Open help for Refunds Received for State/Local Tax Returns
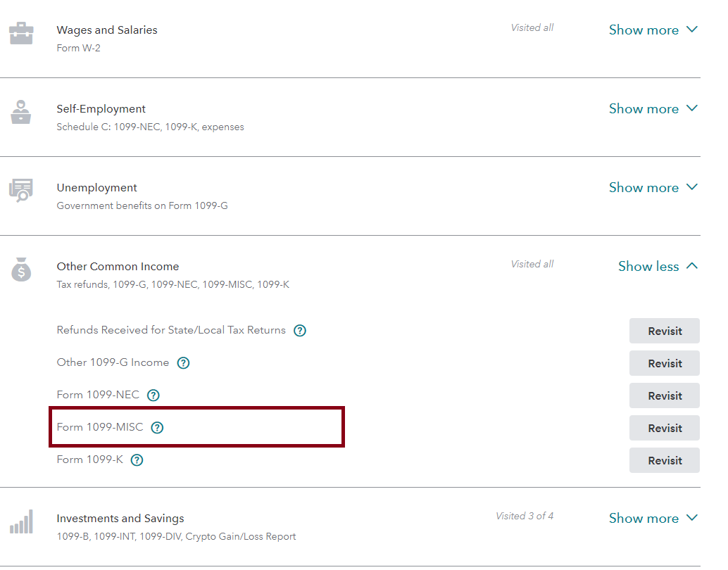 coord(300,331)
